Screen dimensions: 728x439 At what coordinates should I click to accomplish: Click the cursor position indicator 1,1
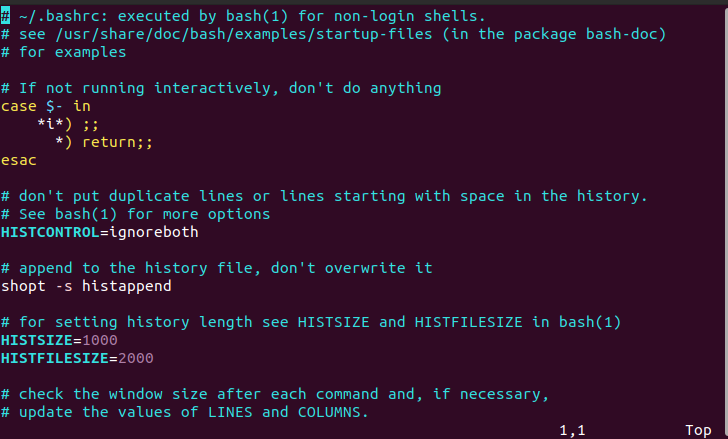click(572, 430)
